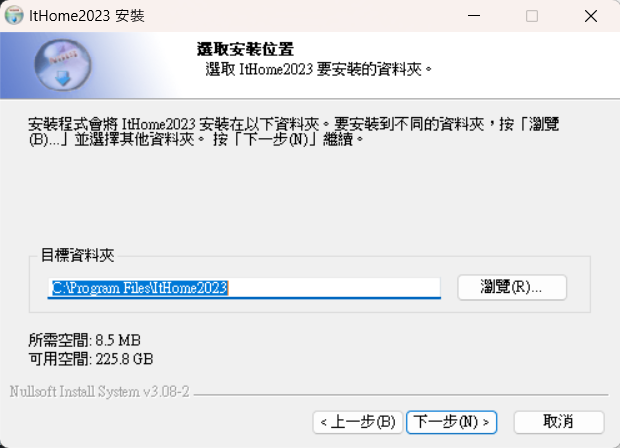Click the Nullsoft Install System v3.08-2 branding text

point(100,391)
